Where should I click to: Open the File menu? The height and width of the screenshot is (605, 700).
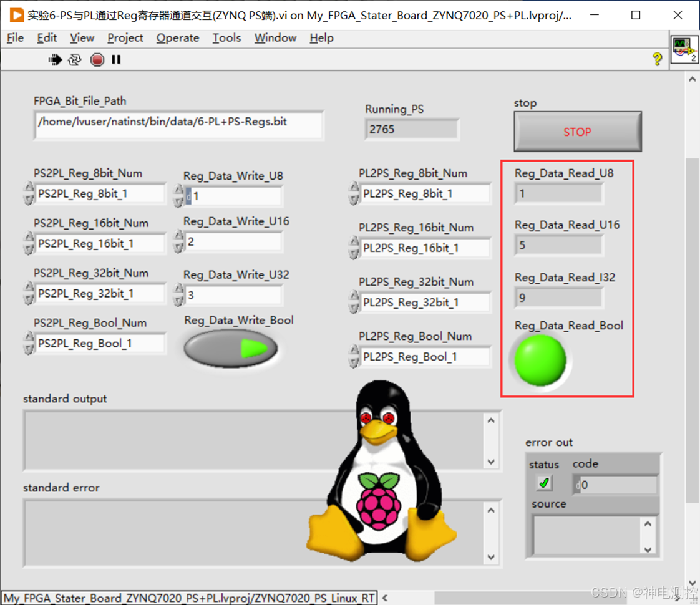(x=15, y=38)
